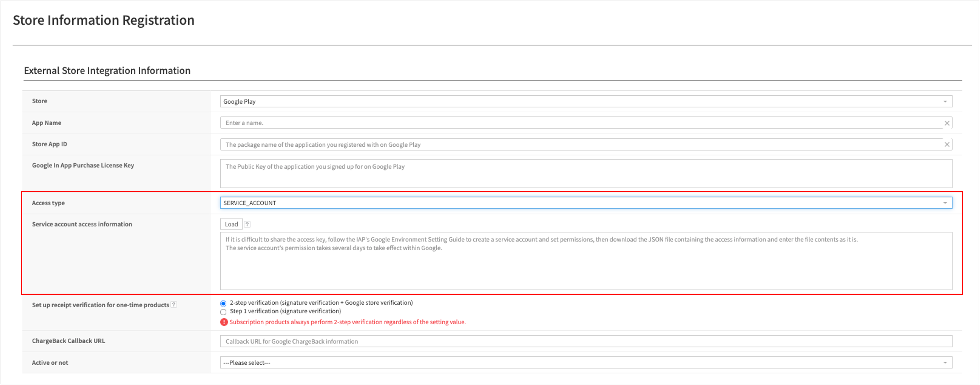Viewport: 980px width, 385px height.
Task: Click the Access type dropdown arrow
Action: pos(945,203)
